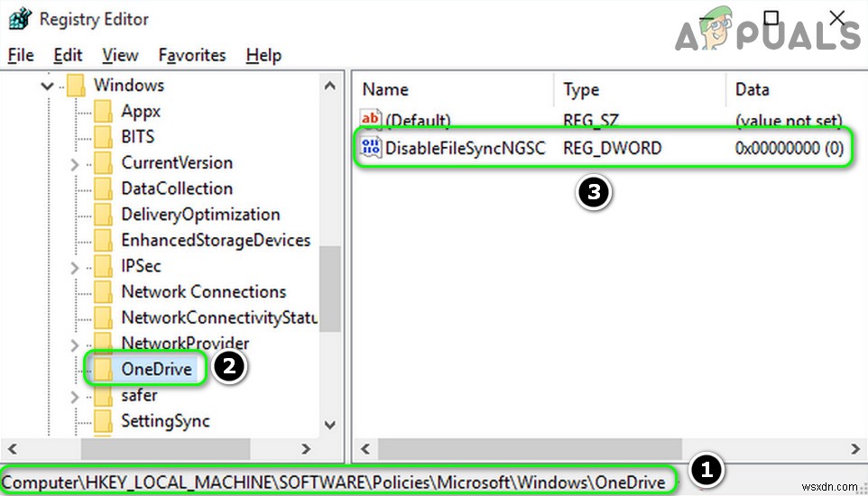The width and height of the screenshot is (868, 496).
Task: Click the REG_DWORD type cell
Action: [613, 148]
